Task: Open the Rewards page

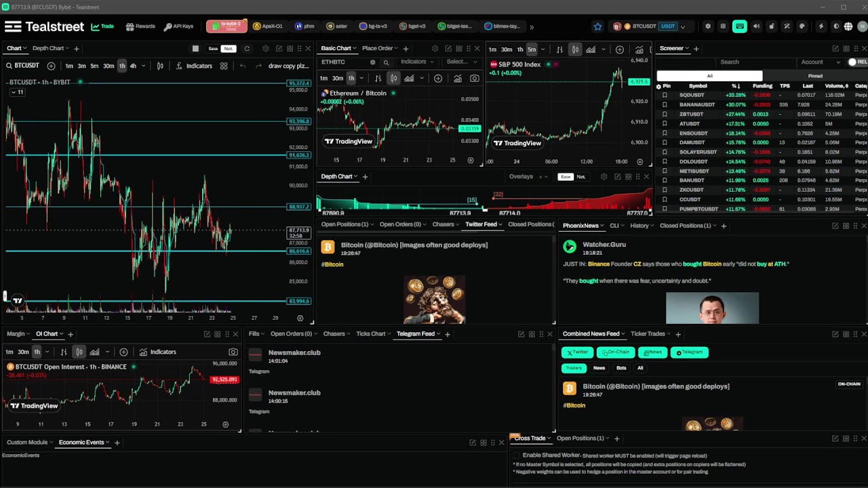Action: [x=140, y=26]
